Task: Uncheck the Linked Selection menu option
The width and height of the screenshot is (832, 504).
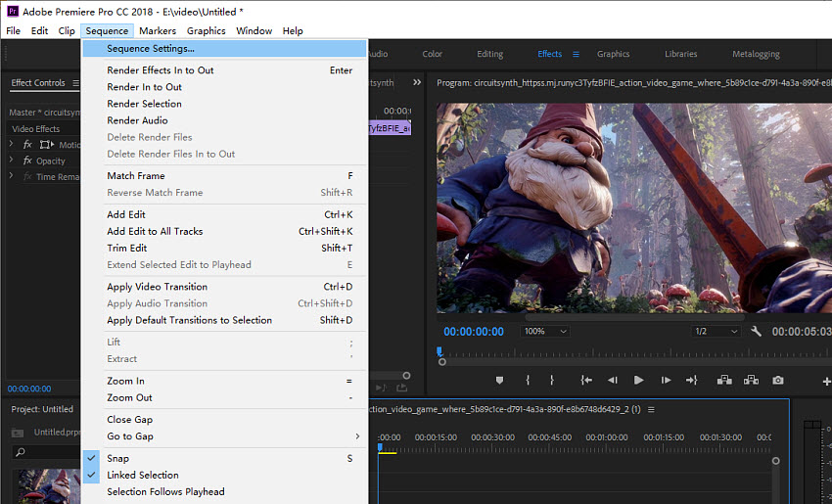Action: click(x=223, y=475)
